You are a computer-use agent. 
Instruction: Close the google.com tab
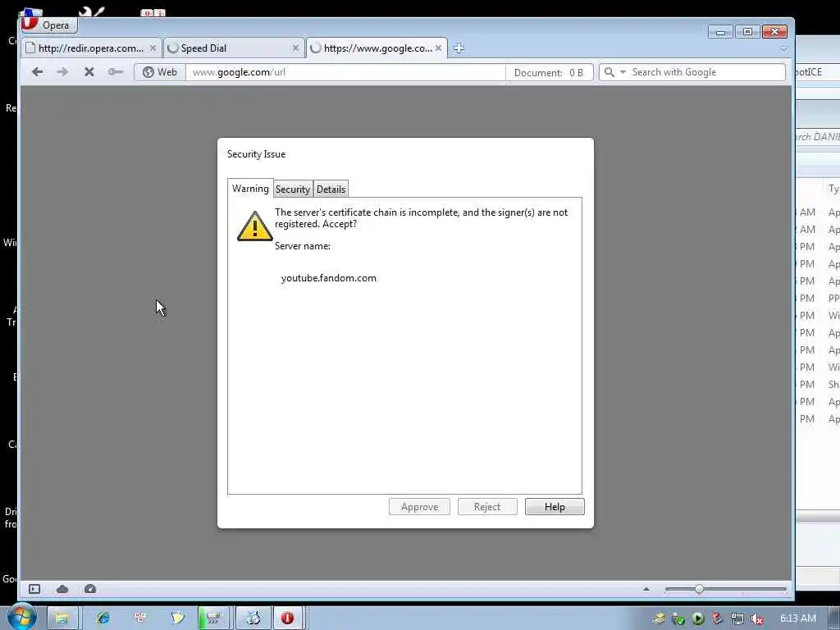pyautogui.click(x=438, y=48)
